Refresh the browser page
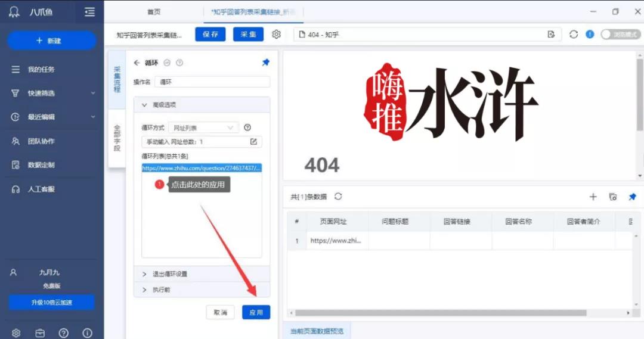The width and height of the screenshot is (644, 339). click(574, 35)
